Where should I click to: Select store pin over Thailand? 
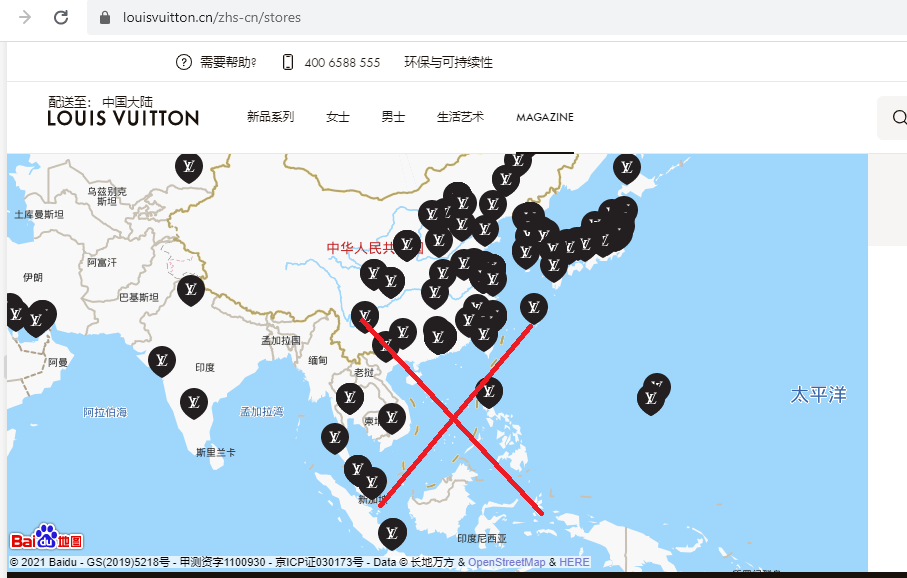click(x=350, y=397)
